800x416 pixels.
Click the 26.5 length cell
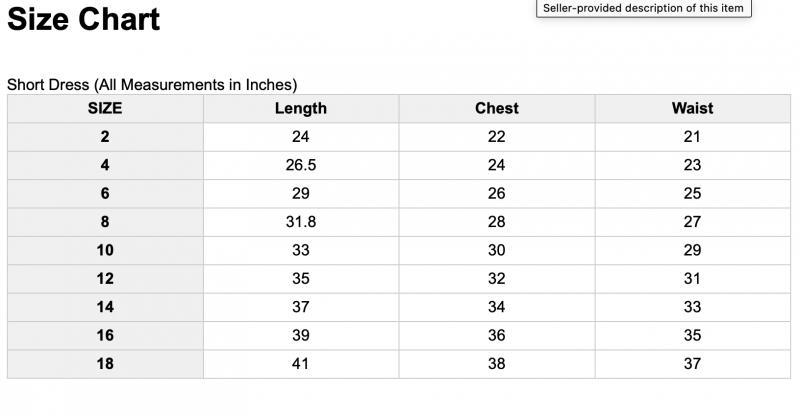tap(301, 165)
